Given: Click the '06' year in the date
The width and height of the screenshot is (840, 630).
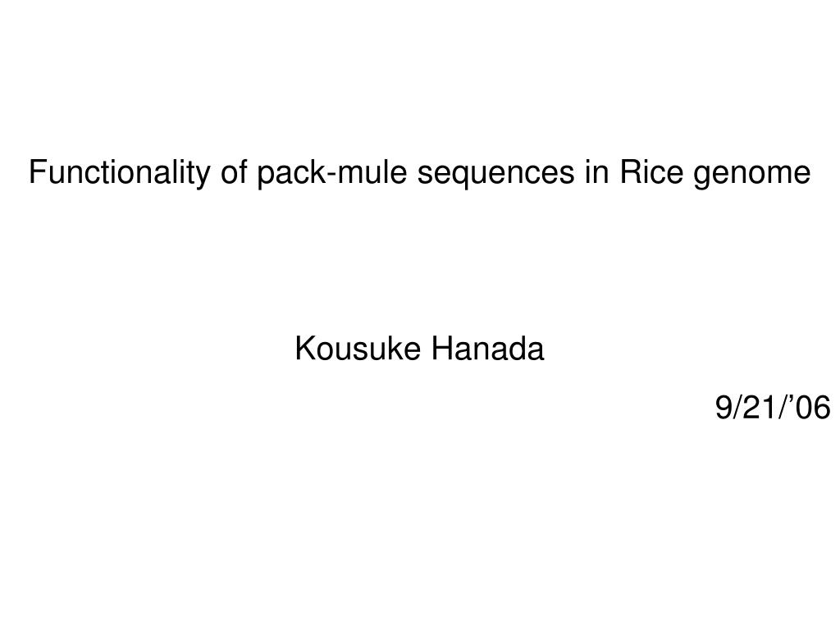Looking at the screenshot, I should coord(813,408).
